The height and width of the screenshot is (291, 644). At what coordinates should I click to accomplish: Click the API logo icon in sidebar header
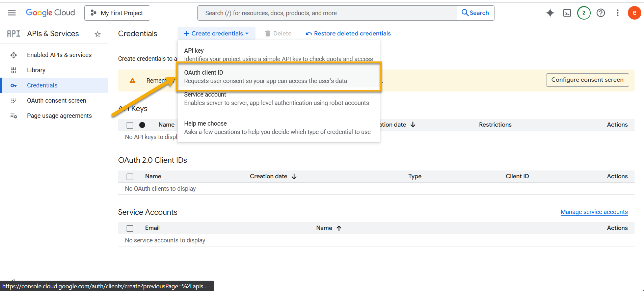(x=14, y=33)
